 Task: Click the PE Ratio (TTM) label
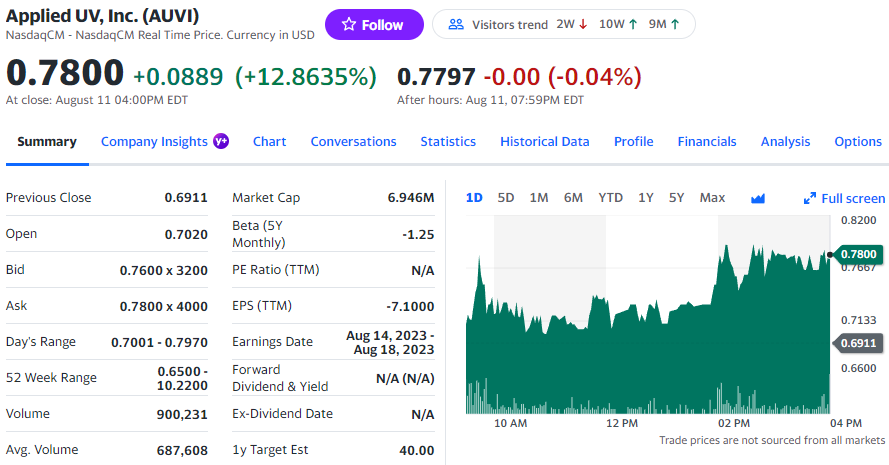tap(276, 270)
